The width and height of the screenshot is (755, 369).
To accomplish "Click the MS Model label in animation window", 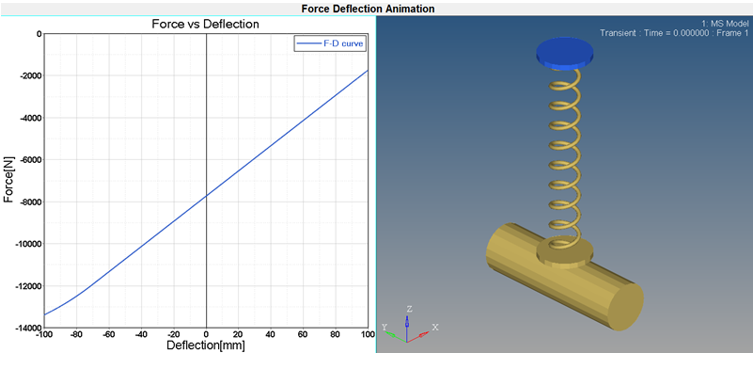I will [x=726, y=24].
